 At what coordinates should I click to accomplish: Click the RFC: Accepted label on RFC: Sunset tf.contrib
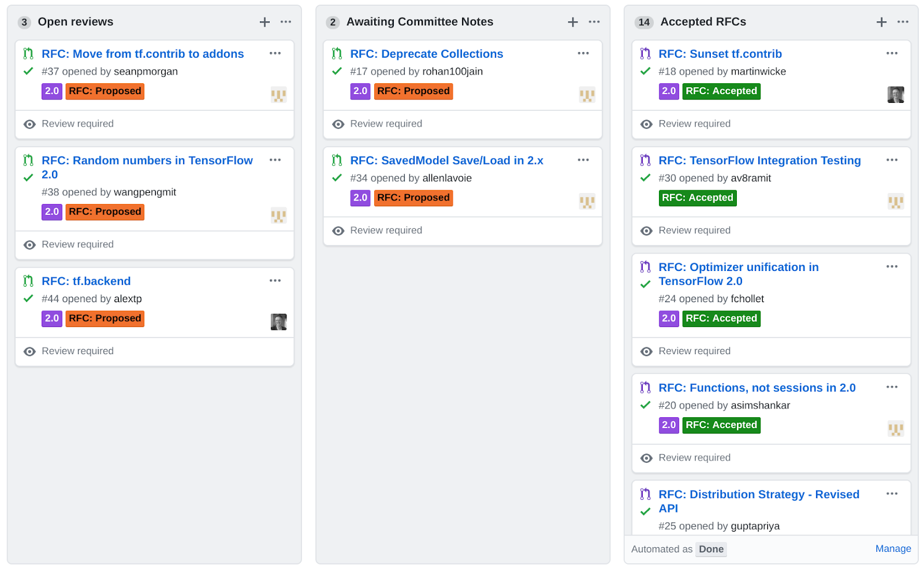[x=721, y=91]
